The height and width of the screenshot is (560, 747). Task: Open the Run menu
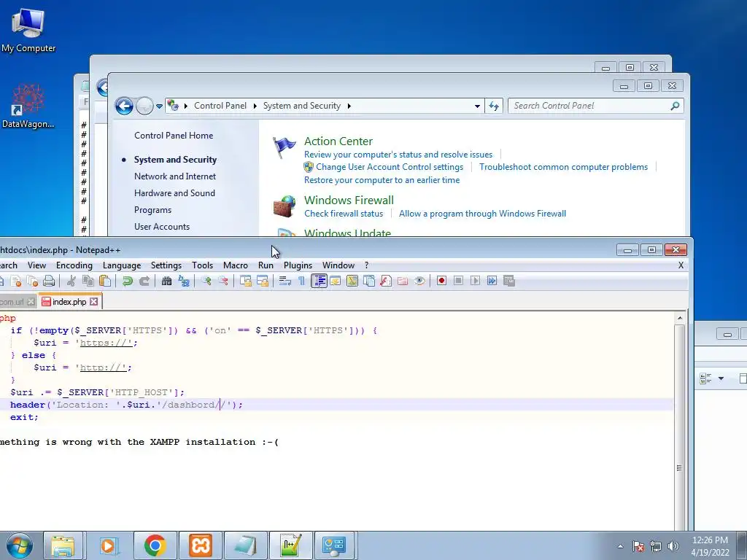pos(266,265)
